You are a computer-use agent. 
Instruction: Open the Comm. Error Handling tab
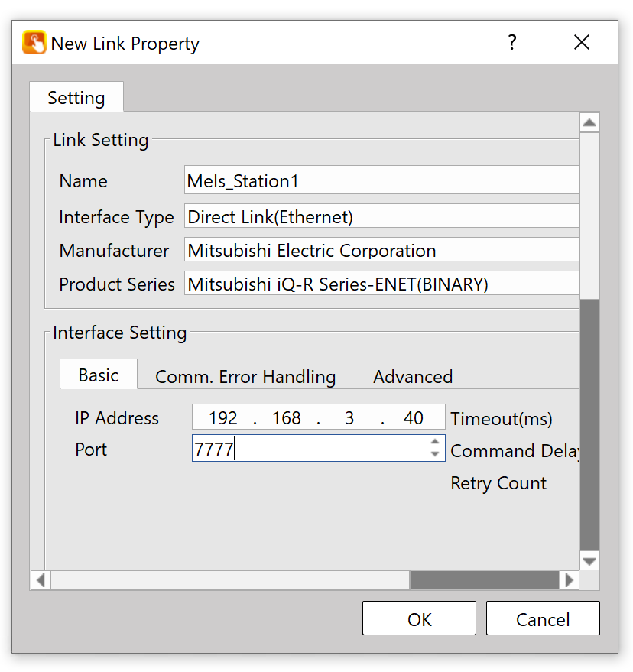(x=245, y=377)
